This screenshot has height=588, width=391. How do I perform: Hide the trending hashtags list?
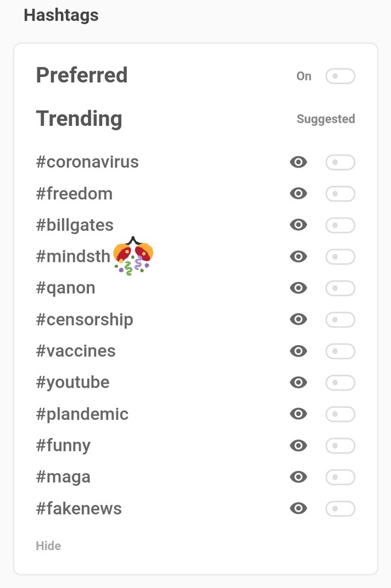click(48, 546)
